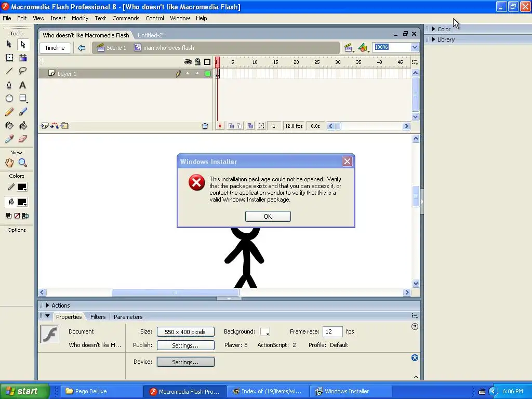Click the No Color icon

click(x=17, y=216)
